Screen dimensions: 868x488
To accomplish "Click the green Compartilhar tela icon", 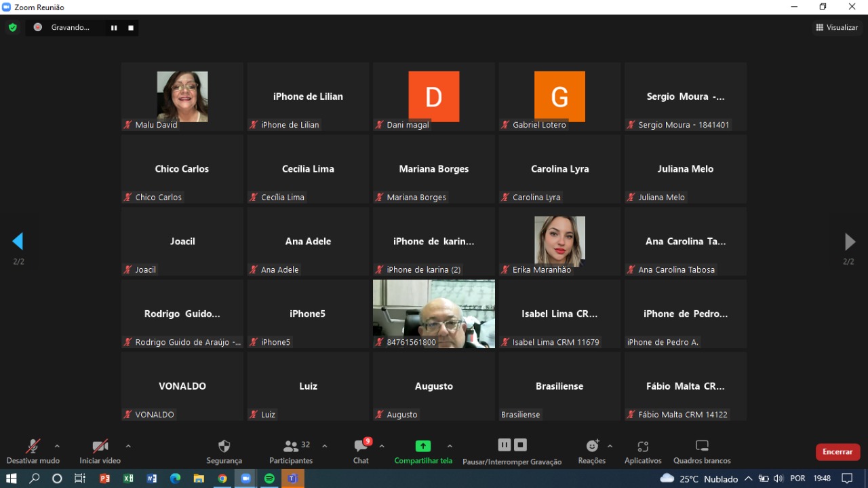I will [422, 446].
